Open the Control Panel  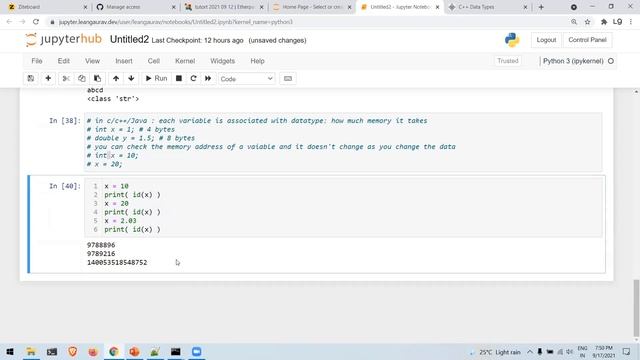[x=587, y=40]
